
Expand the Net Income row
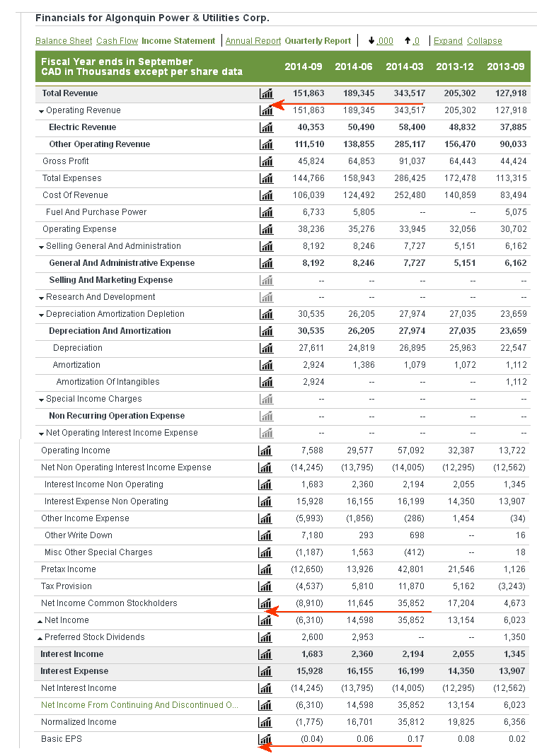40,621
